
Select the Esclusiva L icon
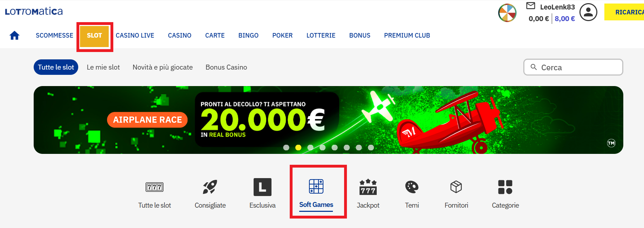tap(262, 187)
